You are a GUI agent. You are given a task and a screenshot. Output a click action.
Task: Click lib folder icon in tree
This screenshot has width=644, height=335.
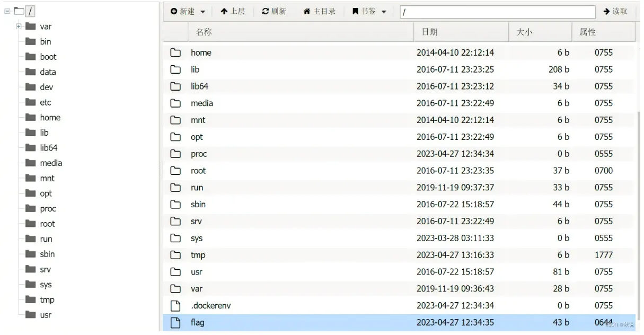click(31, 133)
